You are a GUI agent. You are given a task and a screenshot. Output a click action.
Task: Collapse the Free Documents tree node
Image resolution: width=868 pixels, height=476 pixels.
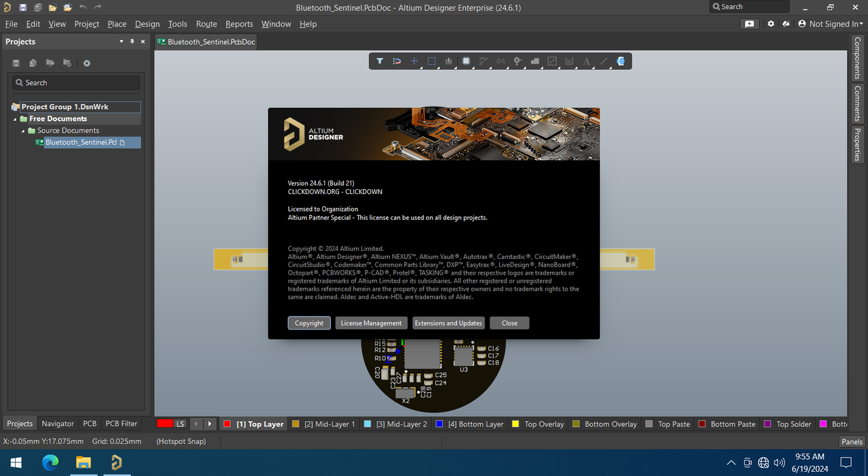point(15,119)
